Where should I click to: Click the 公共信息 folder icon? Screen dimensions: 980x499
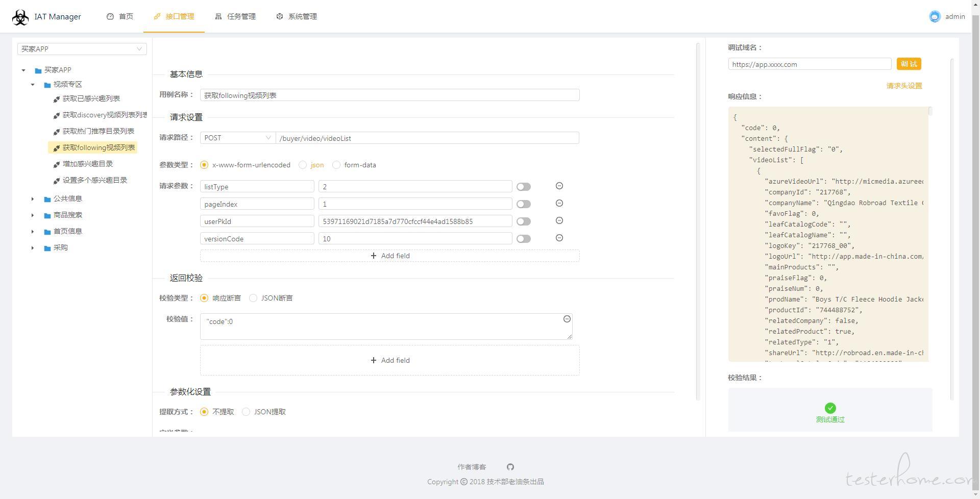pyautogui.click(x=47, y=199)
